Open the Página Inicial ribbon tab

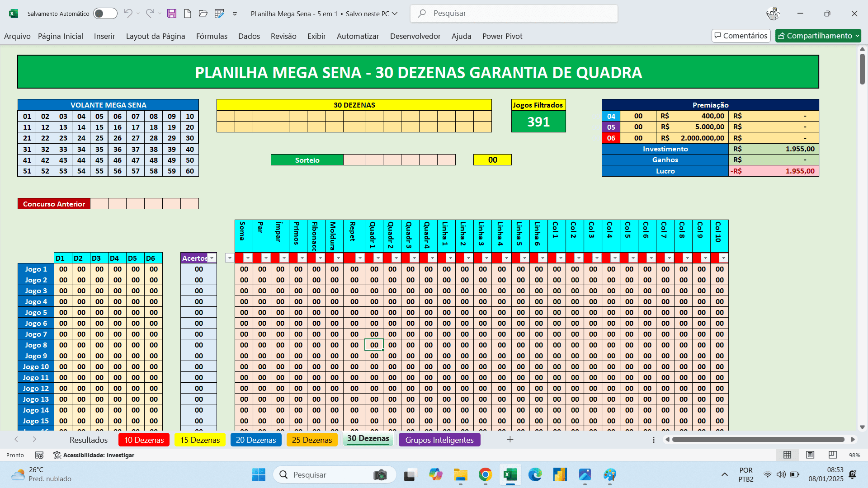tap(61, 36)
